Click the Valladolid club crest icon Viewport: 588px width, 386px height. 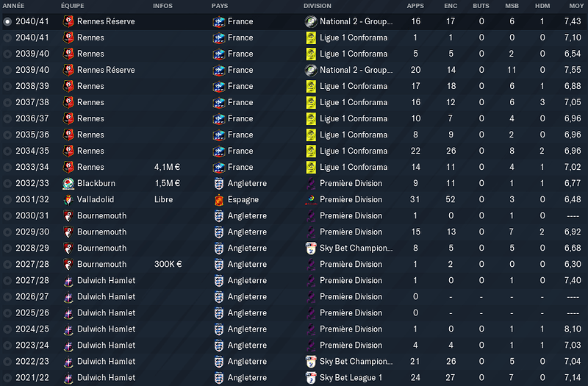[68, 199]
